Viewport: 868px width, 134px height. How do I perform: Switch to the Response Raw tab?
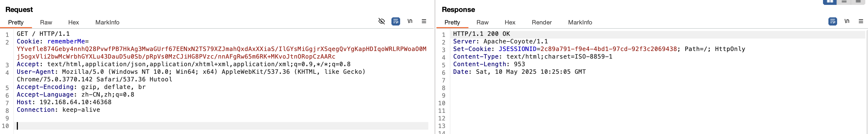pos(483,22)
